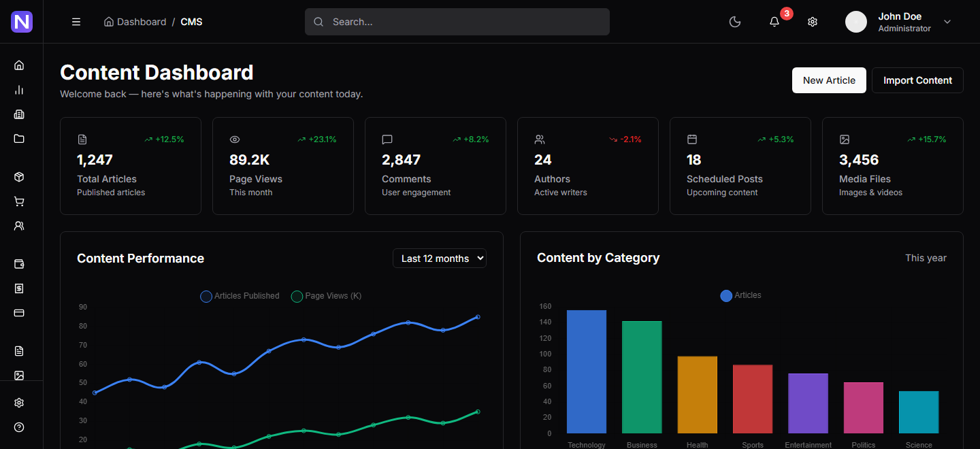The width and height of the screenshot is (980, 449).
Task: Open the folder icon in sidebar
Action: (x=19, y=139)
